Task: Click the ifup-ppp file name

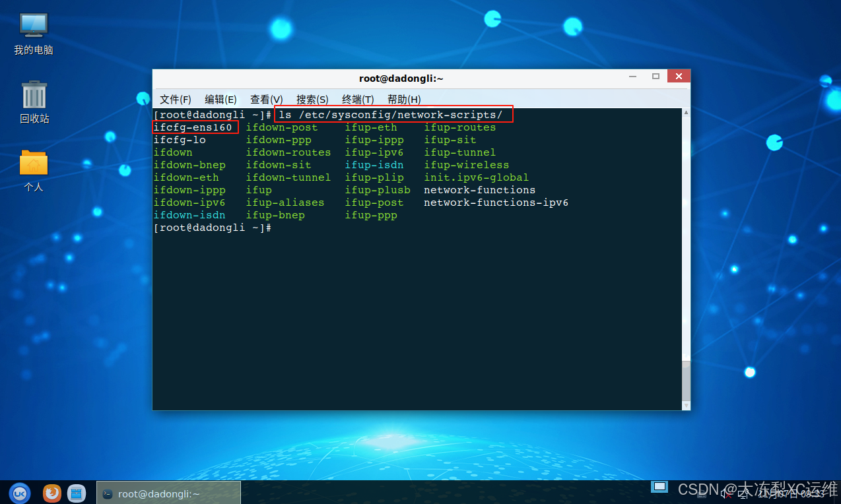Action: [x=371, y=215]
